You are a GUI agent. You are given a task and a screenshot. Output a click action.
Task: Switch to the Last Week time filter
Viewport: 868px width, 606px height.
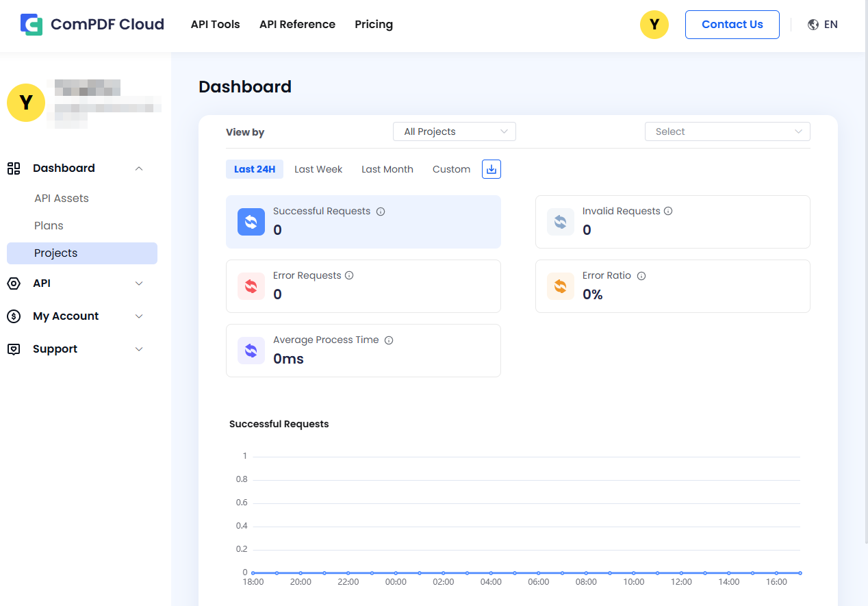coord(318,168)
